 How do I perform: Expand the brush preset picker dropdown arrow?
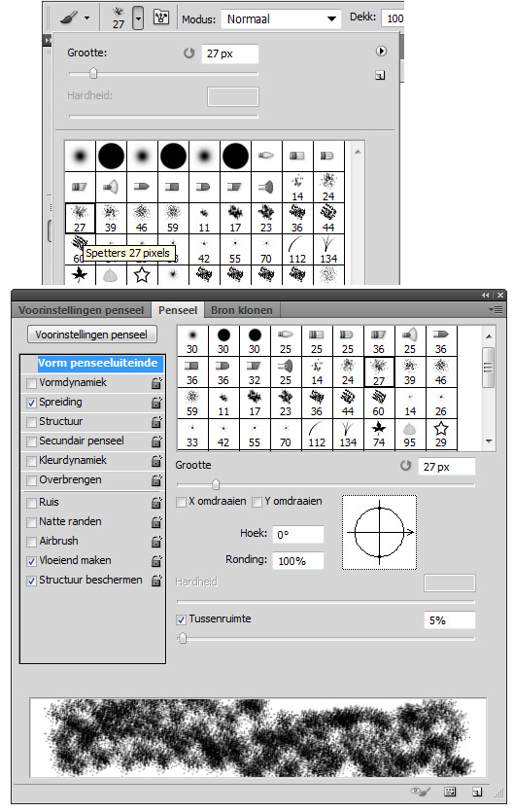point(138,18)
